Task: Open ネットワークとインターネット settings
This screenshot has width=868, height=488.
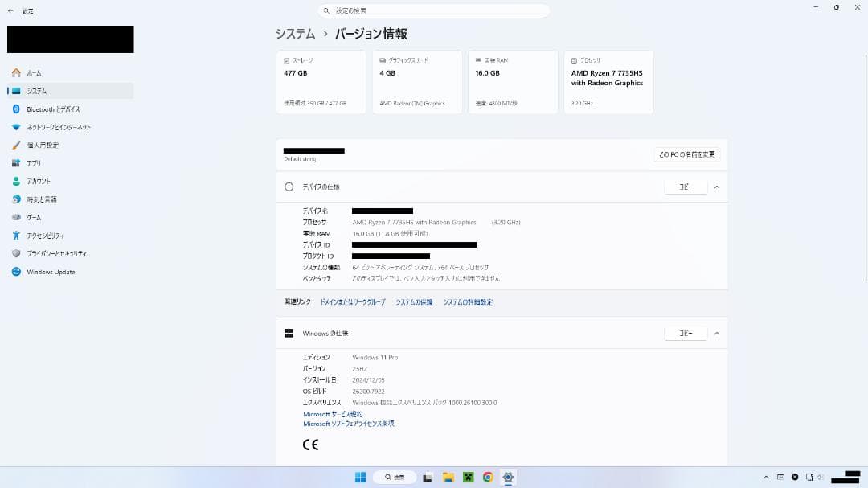Action: click(63, 127)
